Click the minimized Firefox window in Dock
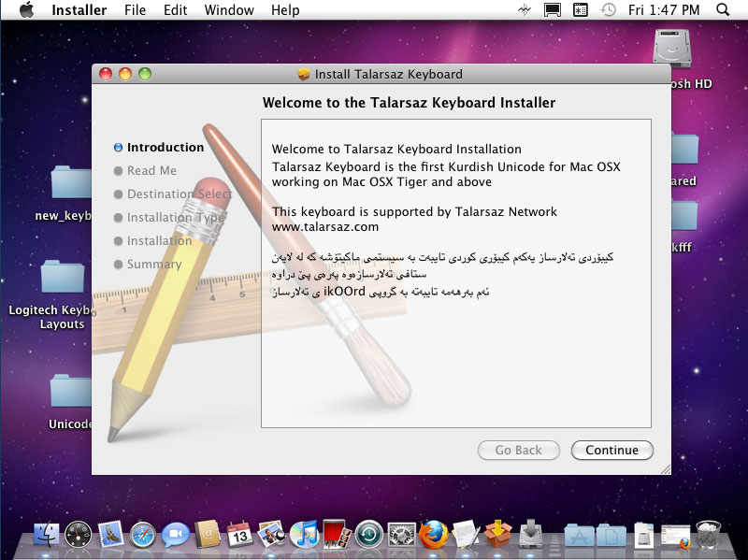The image size is (748, 560). pyautogui.click(x=675, y=536)
